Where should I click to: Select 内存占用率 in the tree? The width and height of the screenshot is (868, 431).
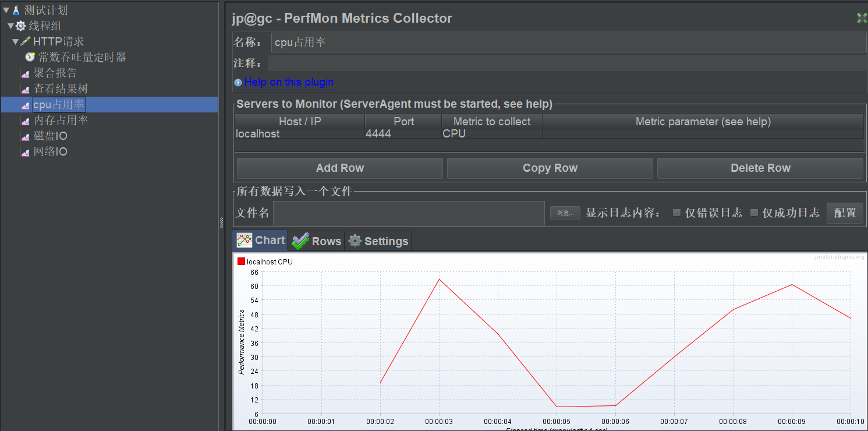tap(61, 121)
